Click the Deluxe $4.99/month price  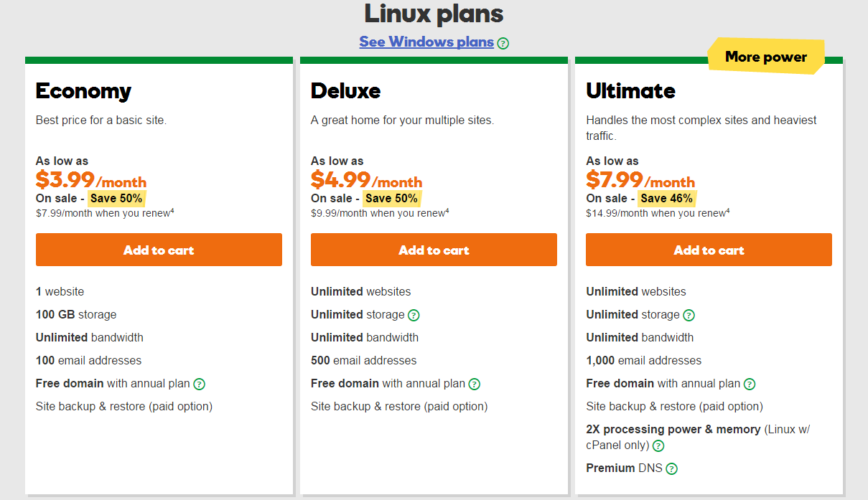(x=366, y=180)
